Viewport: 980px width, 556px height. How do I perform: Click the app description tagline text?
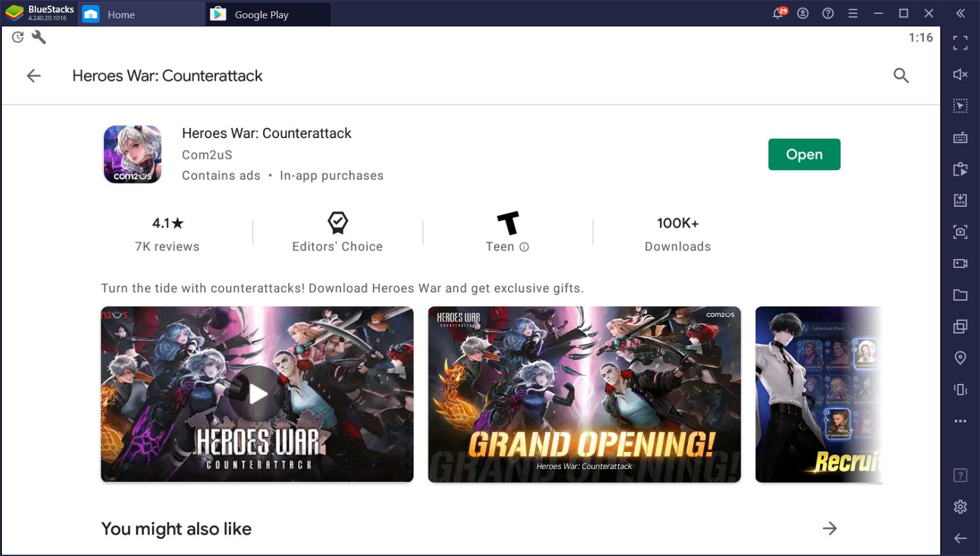click(342, 288)
